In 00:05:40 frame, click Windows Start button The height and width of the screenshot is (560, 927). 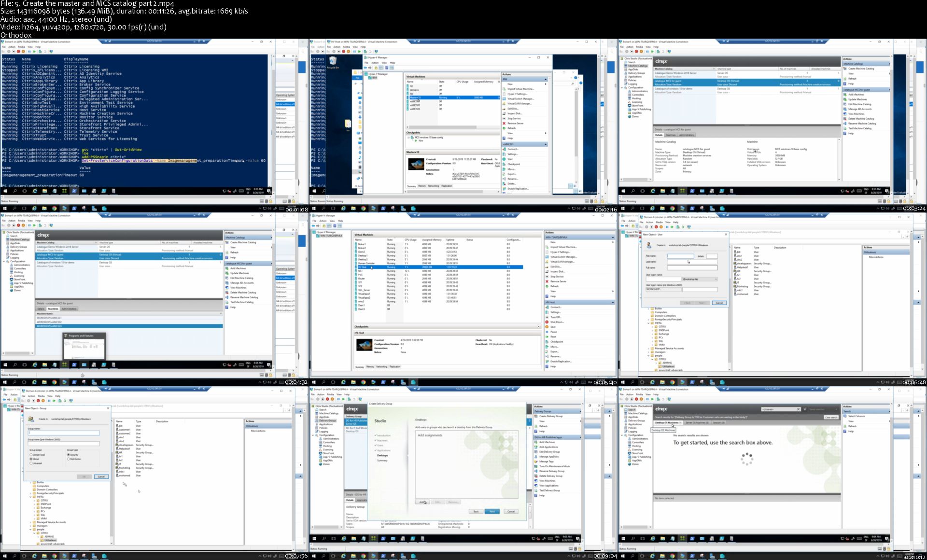(x=314, y=382)
